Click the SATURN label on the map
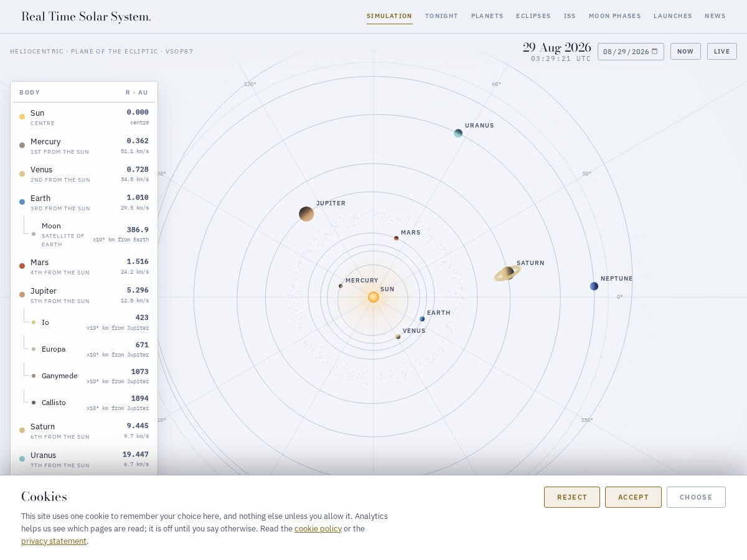The height and width of the screenshot is (560, 747). pos(530,263)
